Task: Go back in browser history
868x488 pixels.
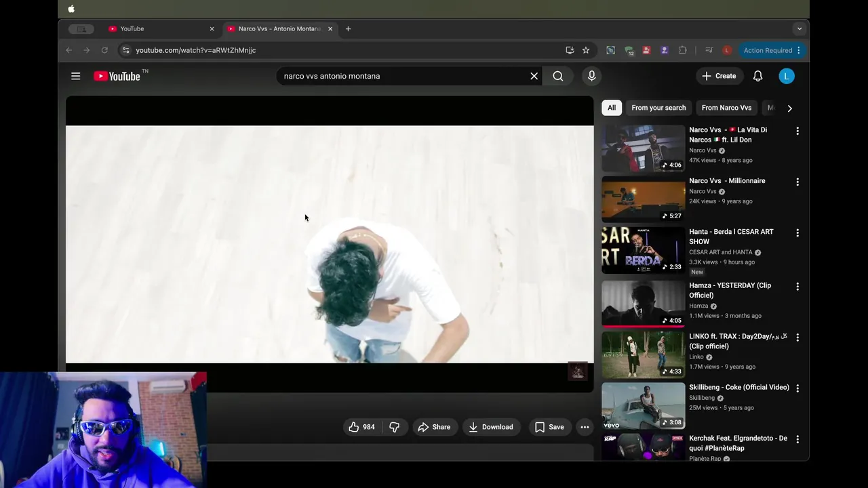Action: 68,50
